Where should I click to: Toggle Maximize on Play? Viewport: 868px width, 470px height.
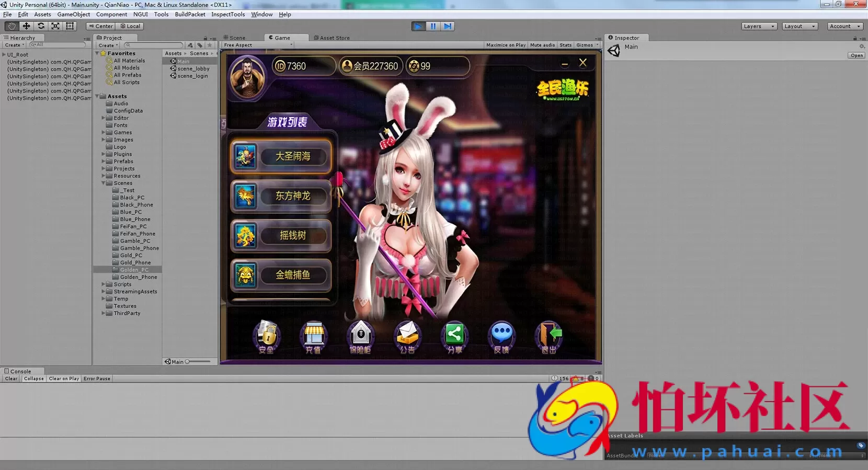(x=506, y=45)
